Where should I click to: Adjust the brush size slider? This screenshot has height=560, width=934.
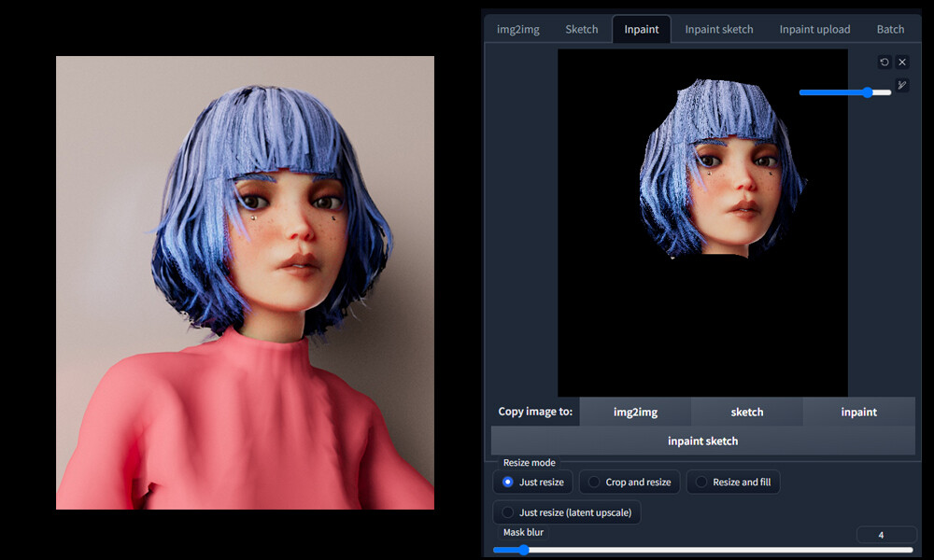click(x=845, y=92)
